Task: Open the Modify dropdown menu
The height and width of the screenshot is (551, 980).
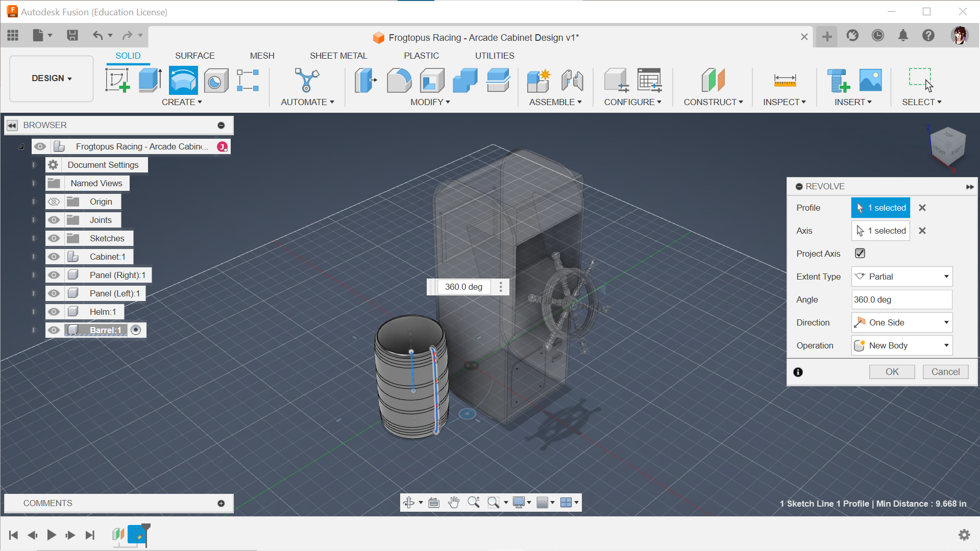Action: pyautogui.click(x=430, y=102)
